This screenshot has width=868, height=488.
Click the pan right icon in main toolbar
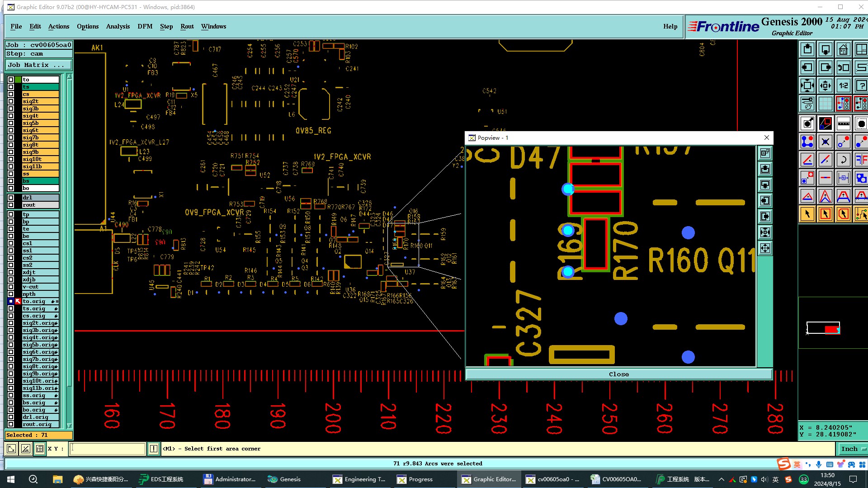(x=826, y=67)
